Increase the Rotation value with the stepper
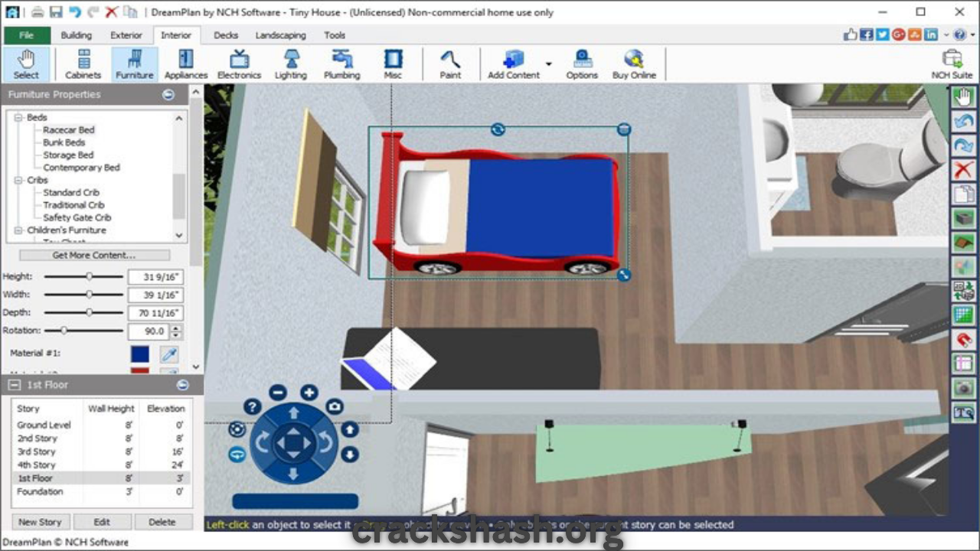The height and width of the screenshot is (551, 980). click(177, 328)
